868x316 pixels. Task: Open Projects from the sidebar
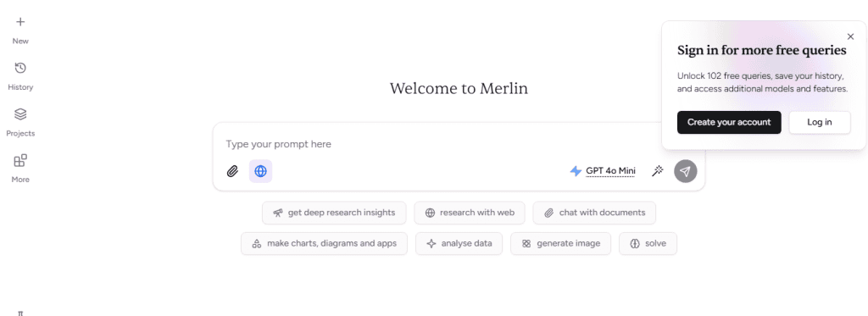point(20,122)
